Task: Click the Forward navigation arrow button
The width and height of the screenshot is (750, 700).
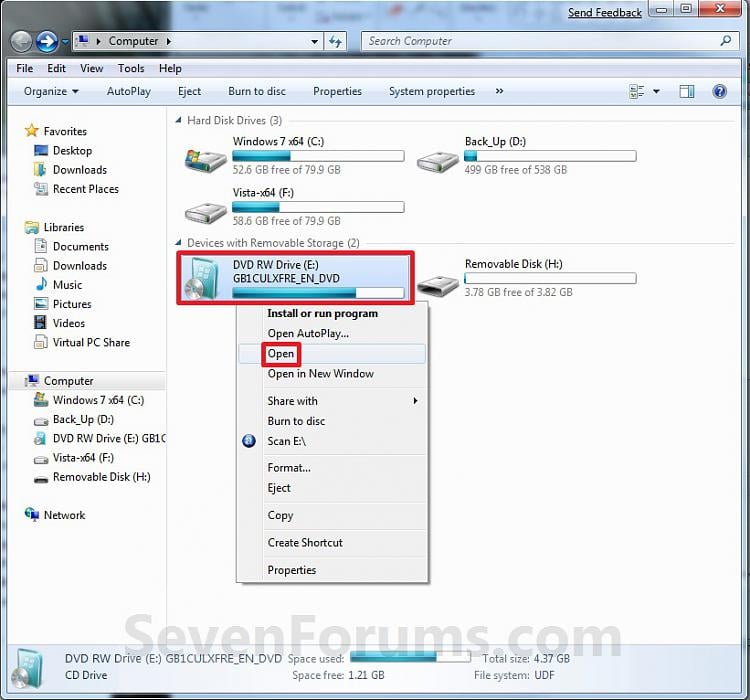Action: 47,42
